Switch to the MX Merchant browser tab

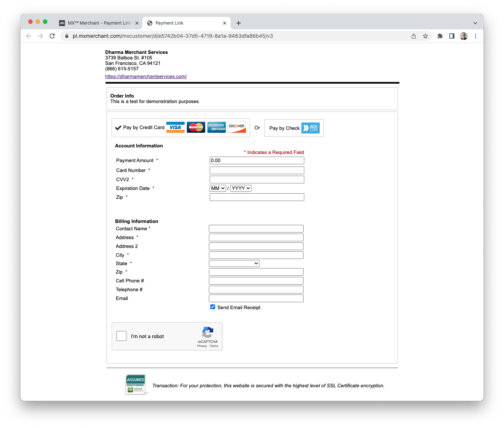point(97,23)
